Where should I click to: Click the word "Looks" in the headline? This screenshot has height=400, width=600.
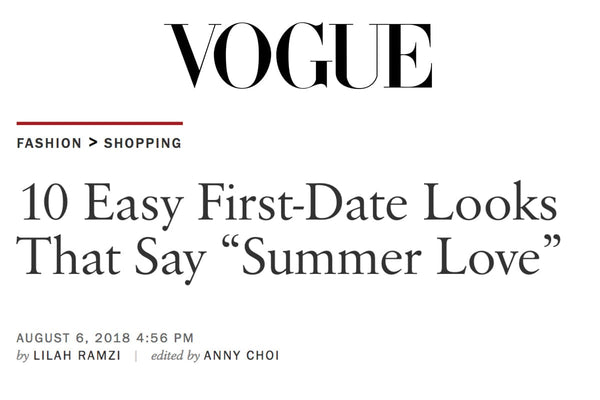[491, 201]
